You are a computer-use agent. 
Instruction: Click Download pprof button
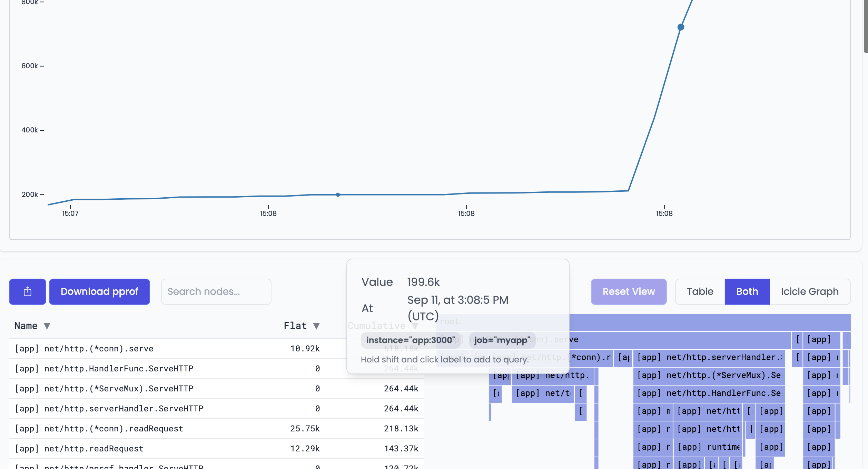pyautogui.click(x=99, y=291)
